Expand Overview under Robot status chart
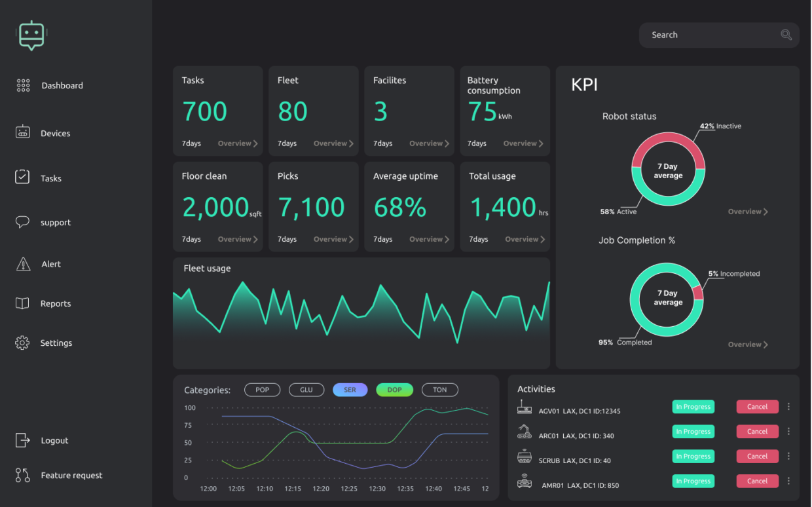The image size is (812, 507). point(747,211)
